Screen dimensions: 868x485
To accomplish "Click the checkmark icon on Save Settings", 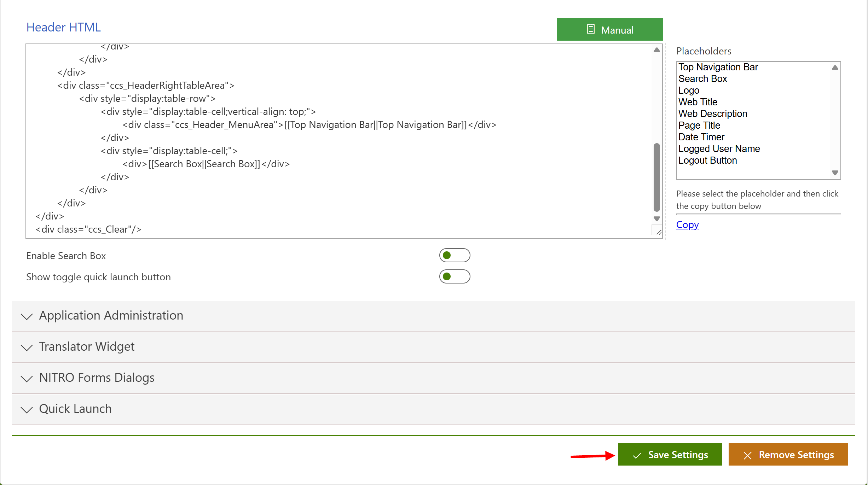I will [637, 455].
